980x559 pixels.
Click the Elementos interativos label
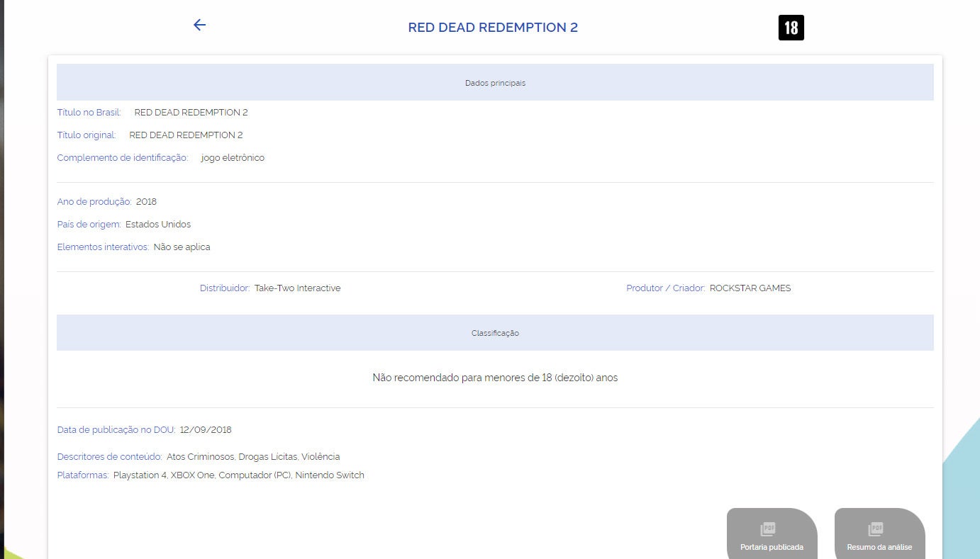point(102,247)
